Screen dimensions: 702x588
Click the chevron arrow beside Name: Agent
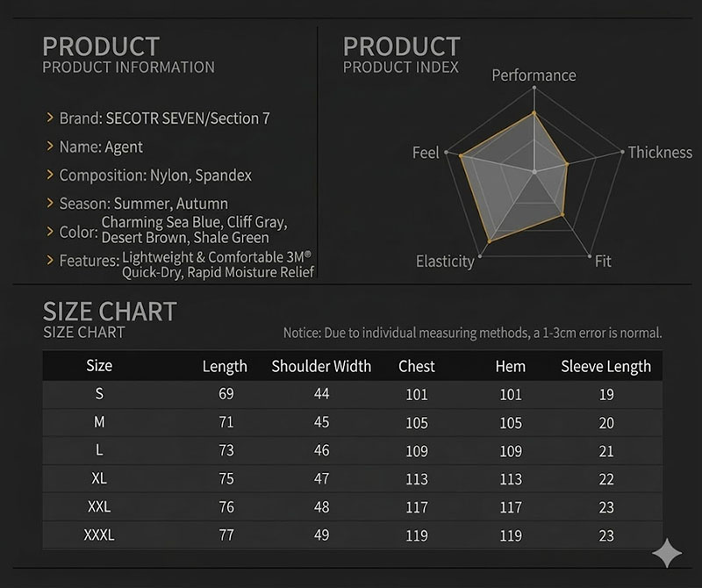(51, 147)
